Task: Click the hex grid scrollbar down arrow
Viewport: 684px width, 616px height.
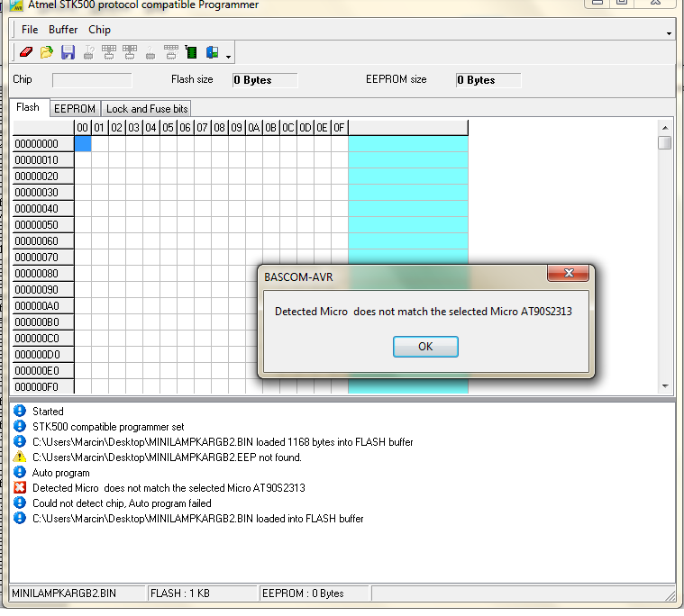Action: tap(665, 385)
